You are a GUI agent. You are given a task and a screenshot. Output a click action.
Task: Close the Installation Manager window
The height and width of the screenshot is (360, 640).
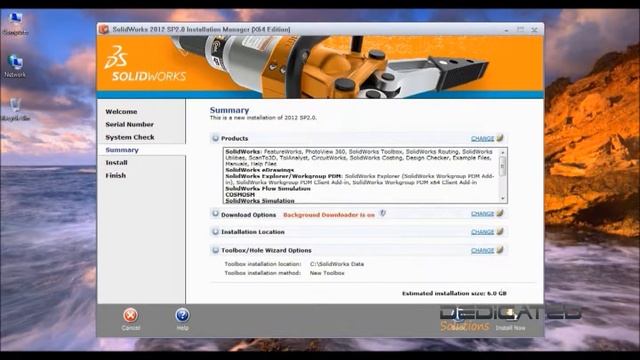(x=534, y=30)
